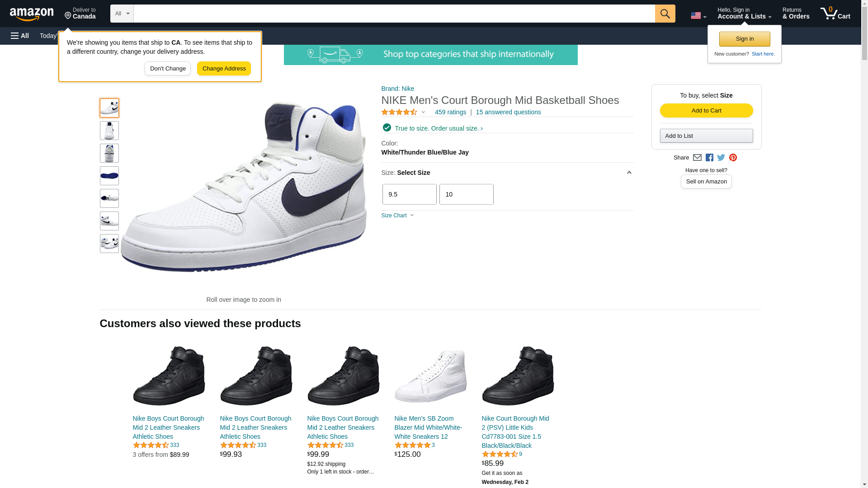Open language and country flag dropdown

point(698,16)
